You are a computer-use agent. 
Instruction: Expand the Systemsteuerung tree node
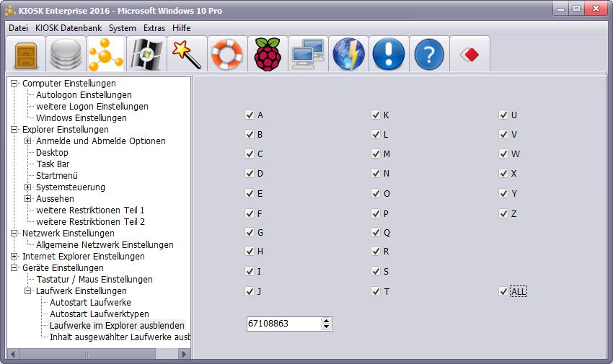(x=27, y=187)
